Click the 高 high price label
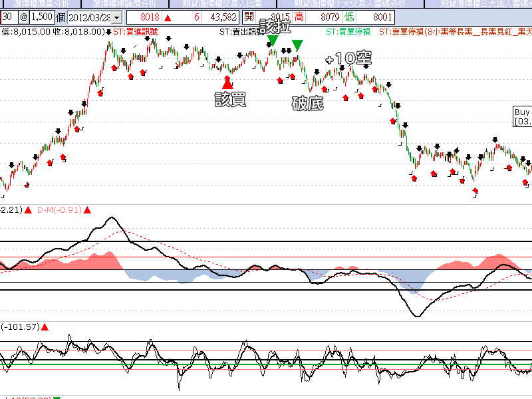532x399 pixels. 299,17
